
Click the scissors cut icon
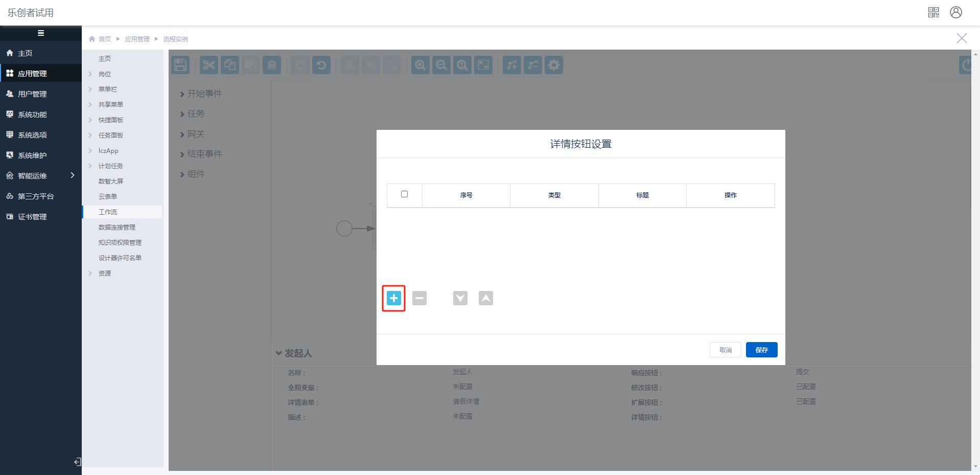[x=209, y=65]
